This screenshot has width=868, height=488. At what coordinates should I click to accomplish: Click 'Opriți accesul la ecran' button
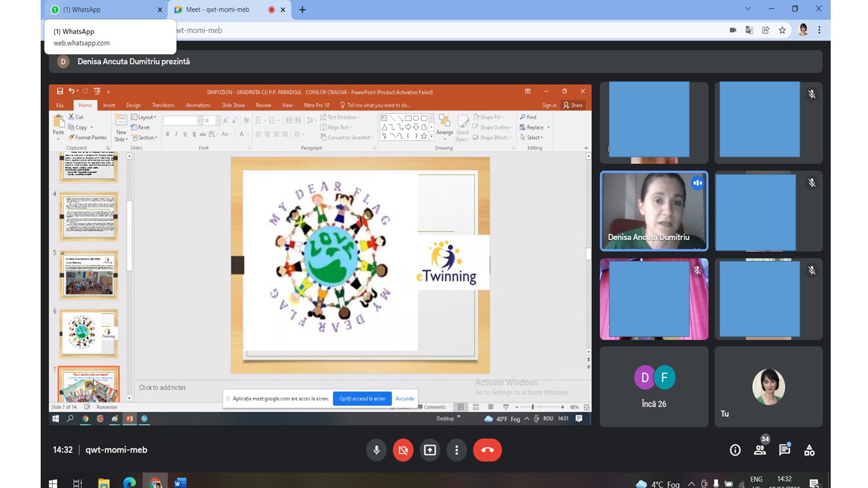point(362,399)
